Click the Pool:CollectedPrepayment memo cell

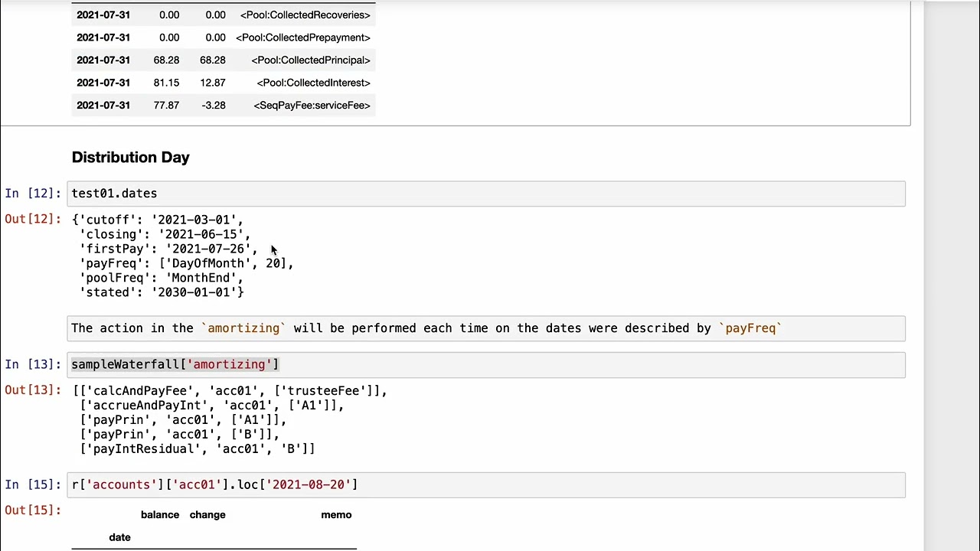pyautogui.click(x=302, y=37)
